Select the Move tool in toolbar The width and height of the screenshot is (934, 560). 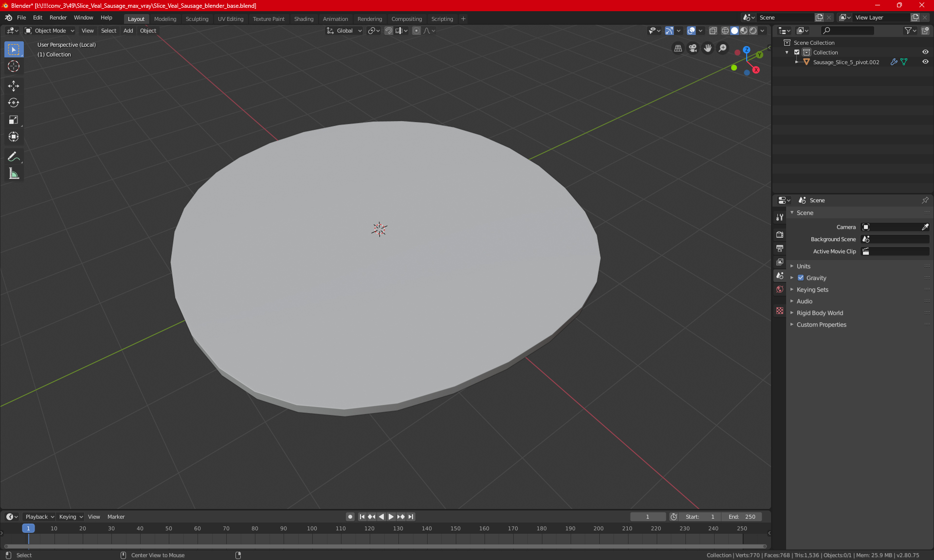(13, 86)
